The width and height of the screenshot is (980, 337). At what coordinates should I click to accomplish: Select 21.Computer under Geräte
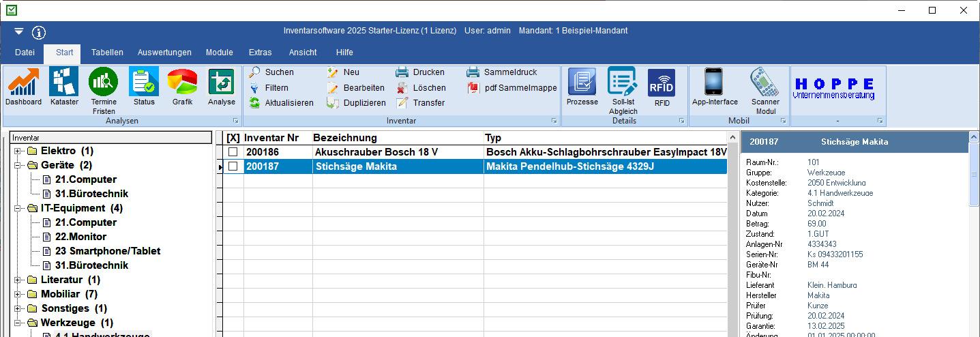pyautogui.click(x=86, y=179)
